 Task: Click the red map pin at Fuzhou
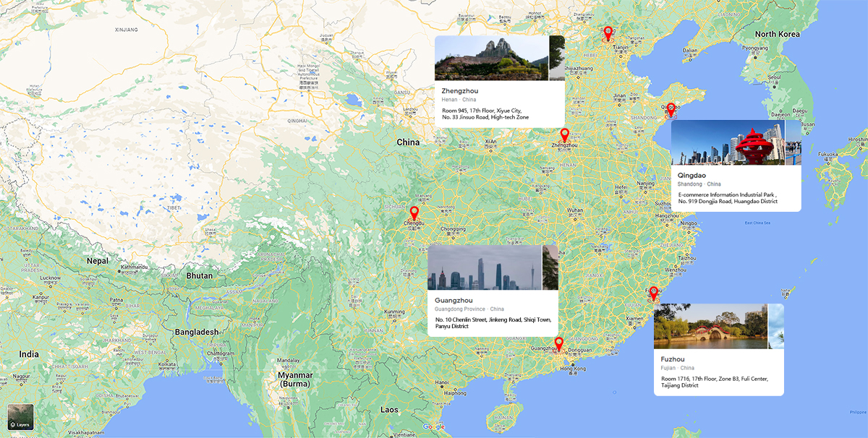tap(654, 293)
